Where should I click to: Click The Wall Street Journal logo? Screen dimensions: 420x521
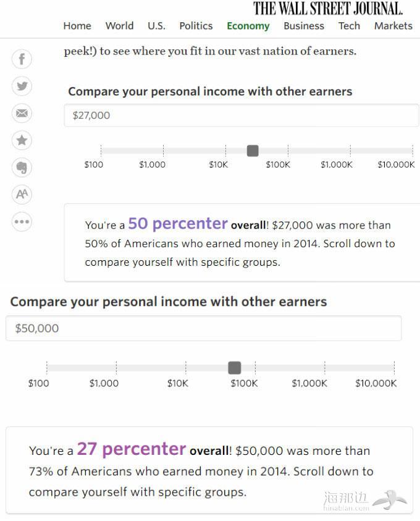click(x=328, y=9)
